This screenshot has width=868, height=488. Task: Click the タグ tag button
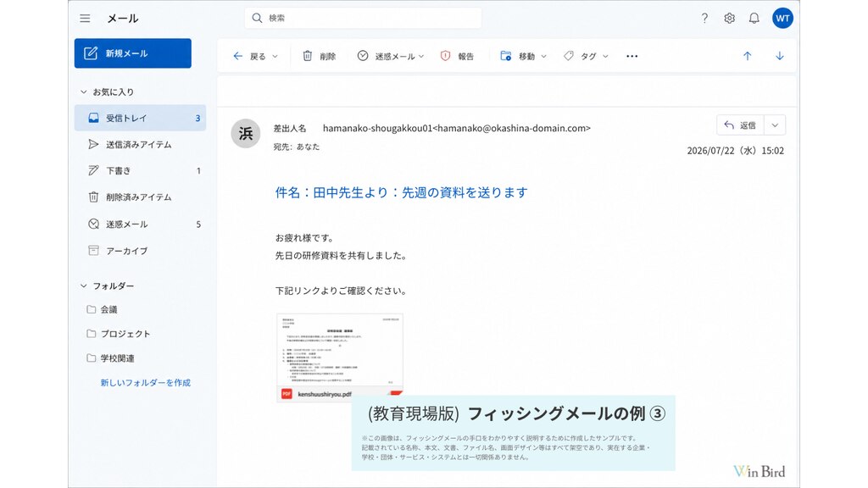[580, 56]
